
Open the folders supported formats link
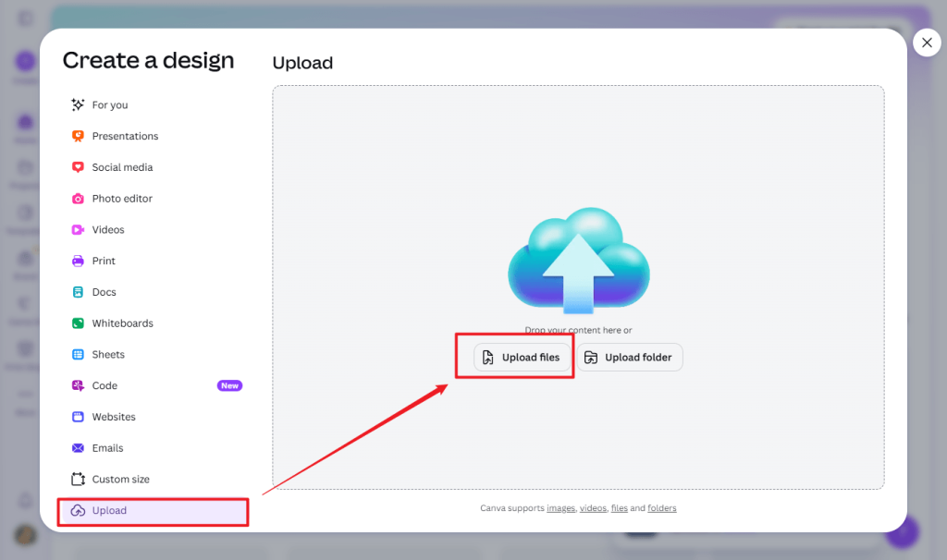(662, 508)
